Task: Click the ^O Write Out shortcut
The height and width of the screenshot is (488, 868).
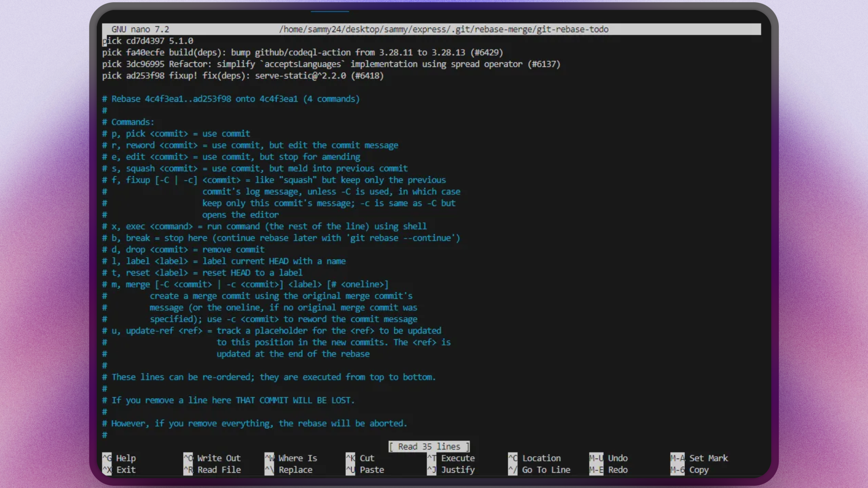Action: 212,458
